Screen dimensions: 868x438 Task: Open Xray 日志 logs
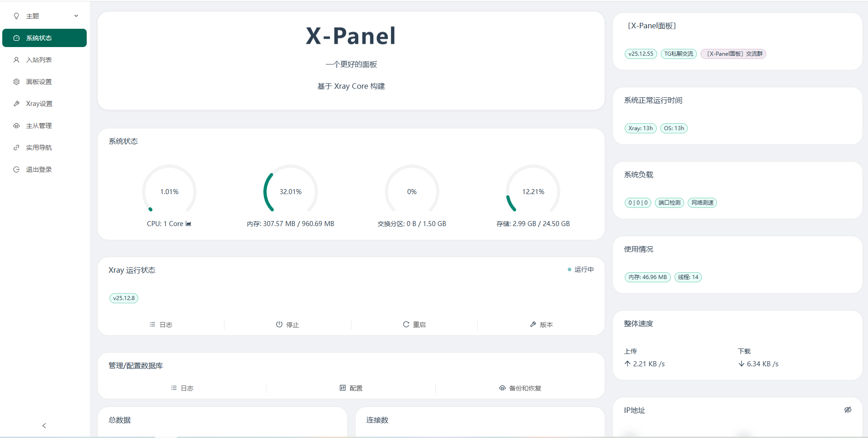pyautogui.click(x=161, y=325)
